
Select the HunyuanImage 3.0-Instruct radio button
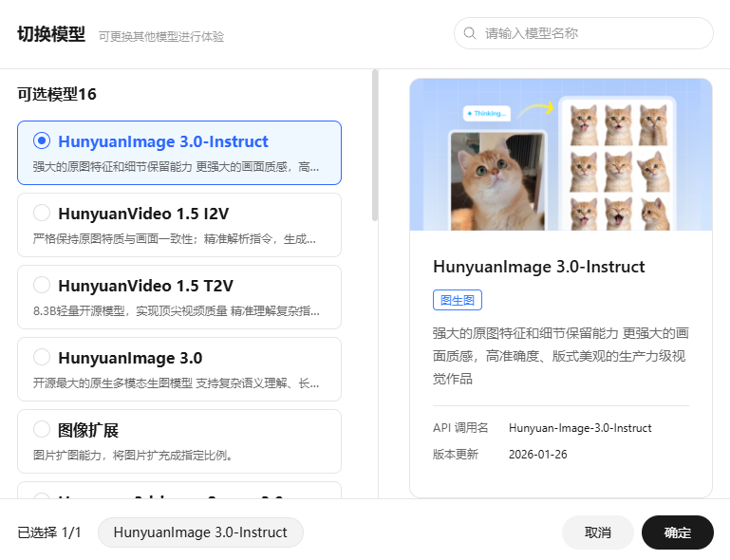click(x=42, y=141)
